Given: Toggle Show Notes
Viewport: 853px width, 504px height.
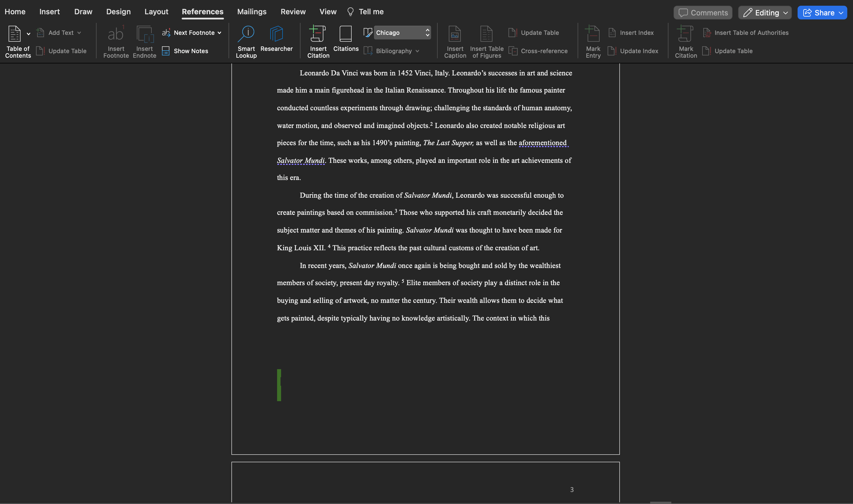Looking at the screenshot, I should point(185,51).
